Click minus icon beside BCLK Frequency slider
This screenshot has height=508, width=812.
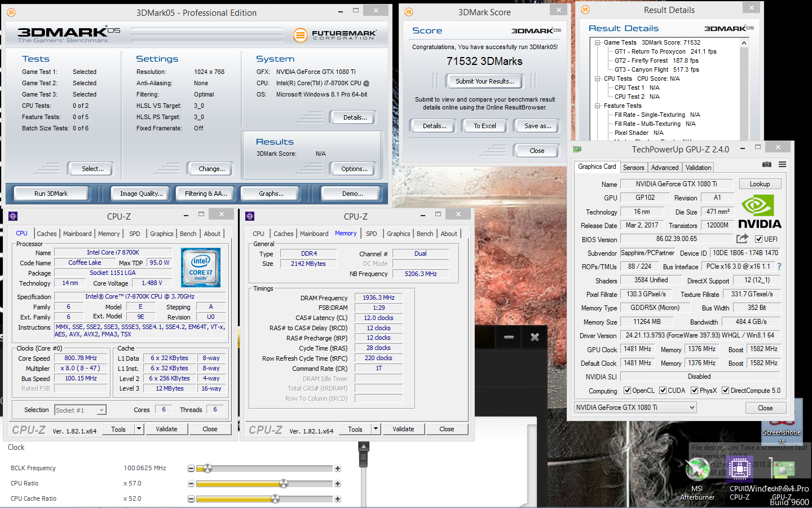(191, 468)
